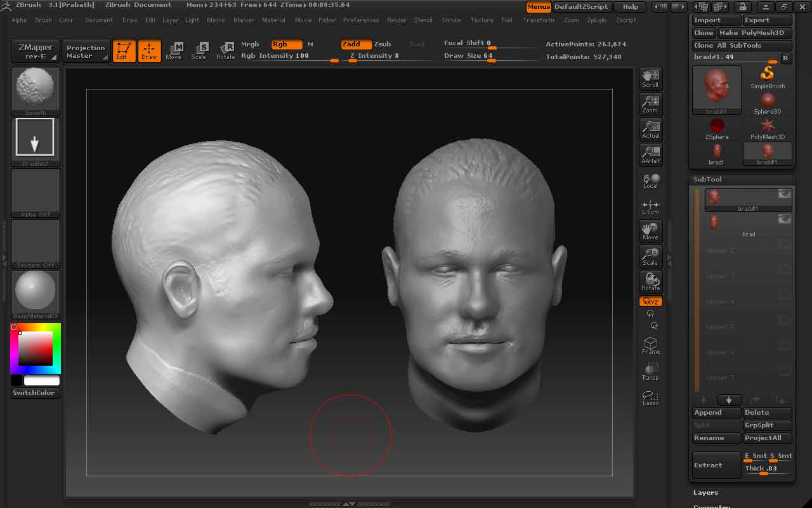Toggle Zadd sculpting mode
812x508 pixels.
coord(356,44)
